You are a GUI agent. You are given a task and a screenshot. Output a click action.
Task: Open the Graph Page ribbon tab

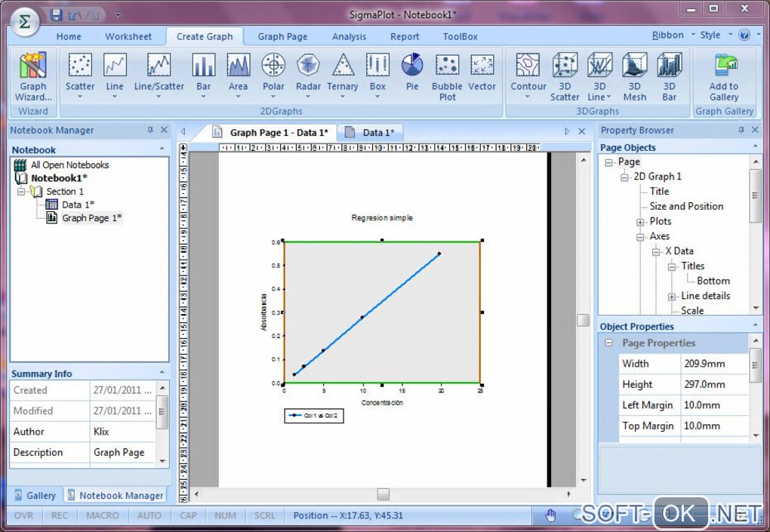282,36
